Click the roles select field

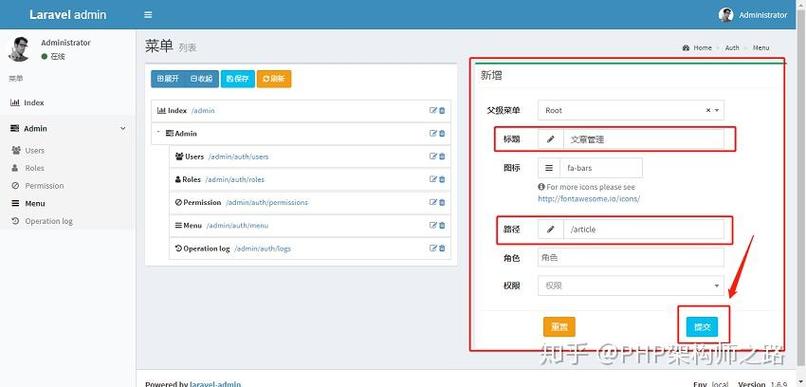tap(631, 257)
